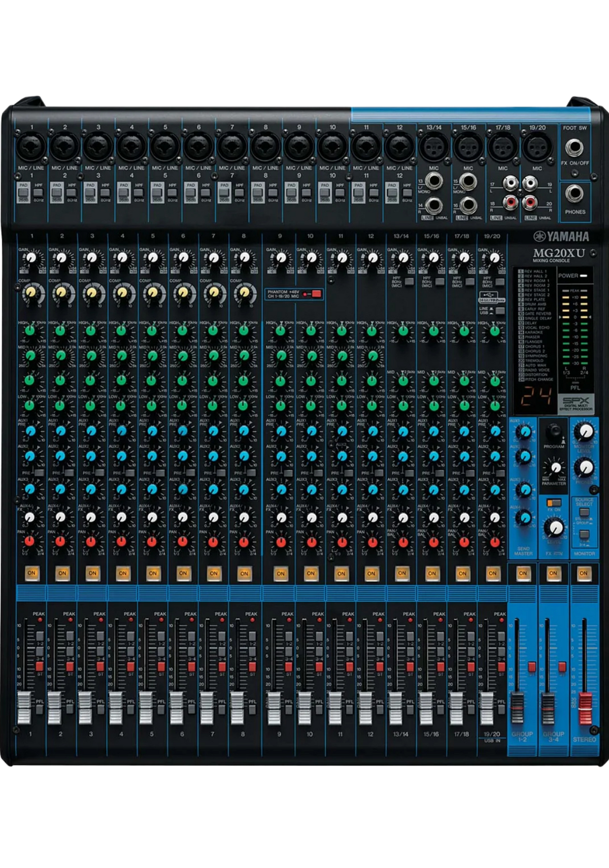Assign channel 4 to group 1-2

130,636
